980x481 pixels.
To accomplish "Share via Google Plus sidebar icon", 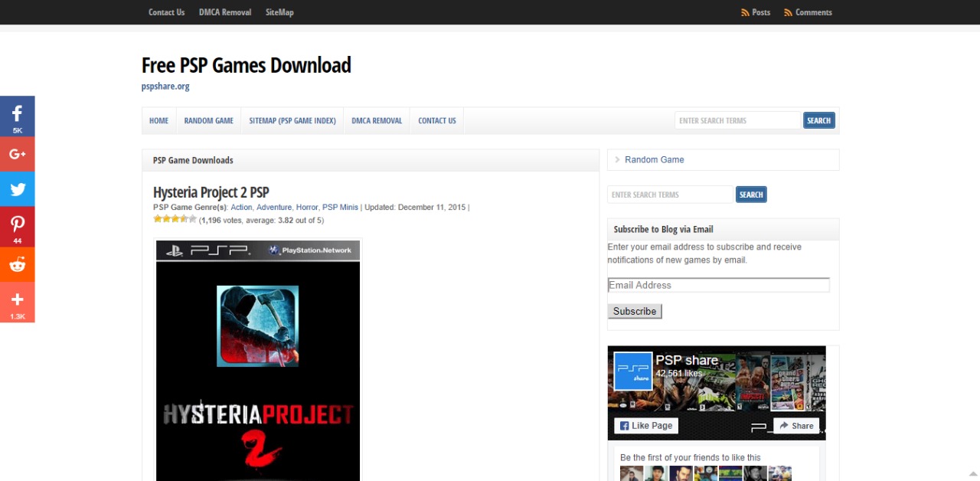I will click(17, 154).
